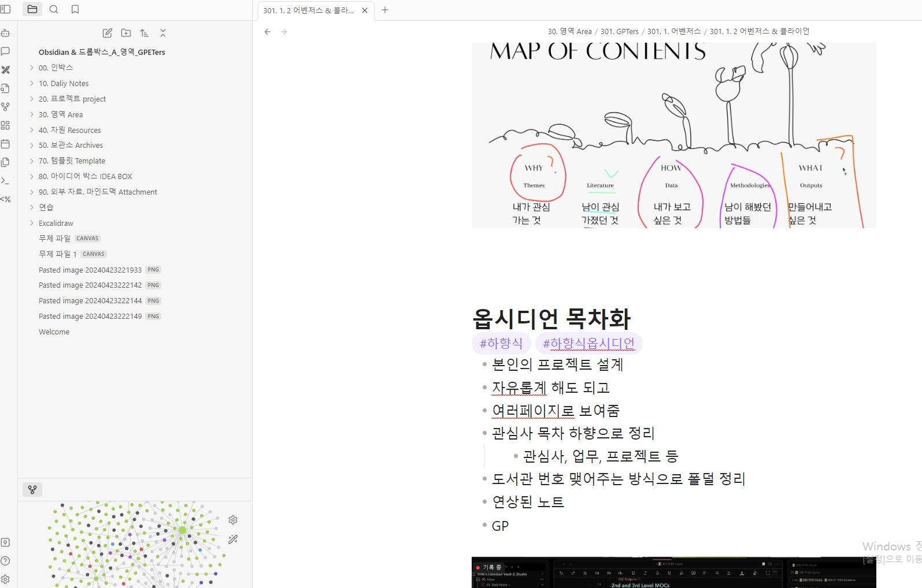Open the bookmarks tab icon
The width and height of the screenshot is (922, 588).
point(75,9)
